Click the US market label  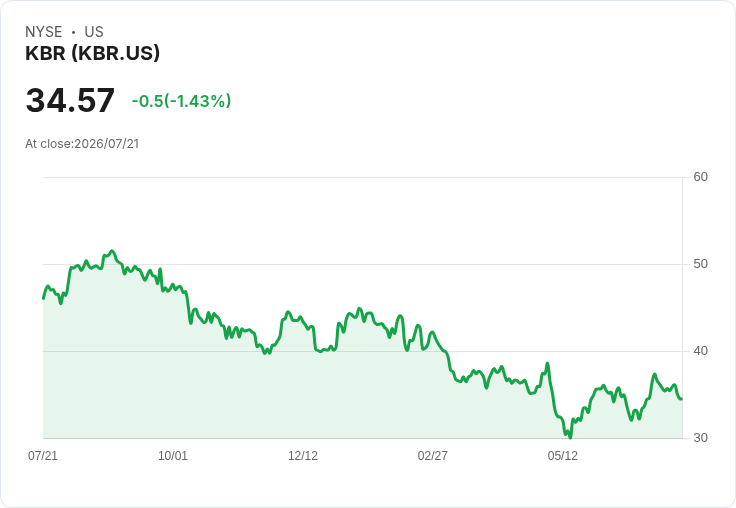[94, 32]
